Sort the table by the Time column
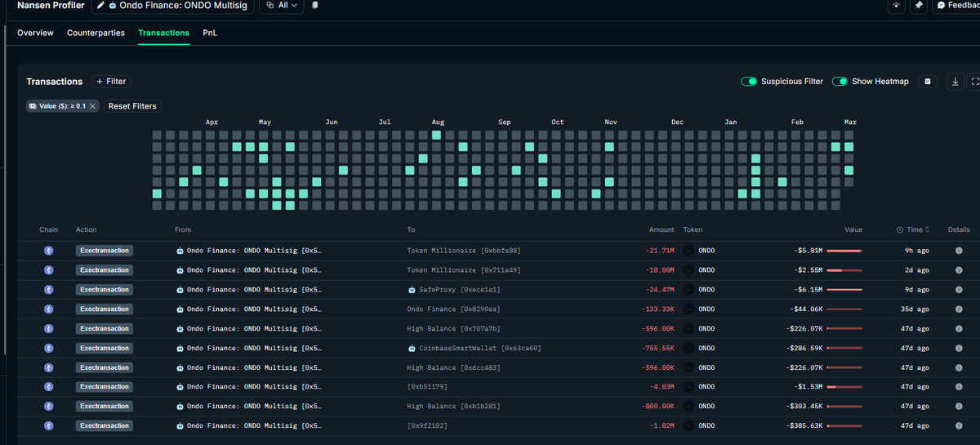Viewport: 980px width, 445px height. [912, 229]
